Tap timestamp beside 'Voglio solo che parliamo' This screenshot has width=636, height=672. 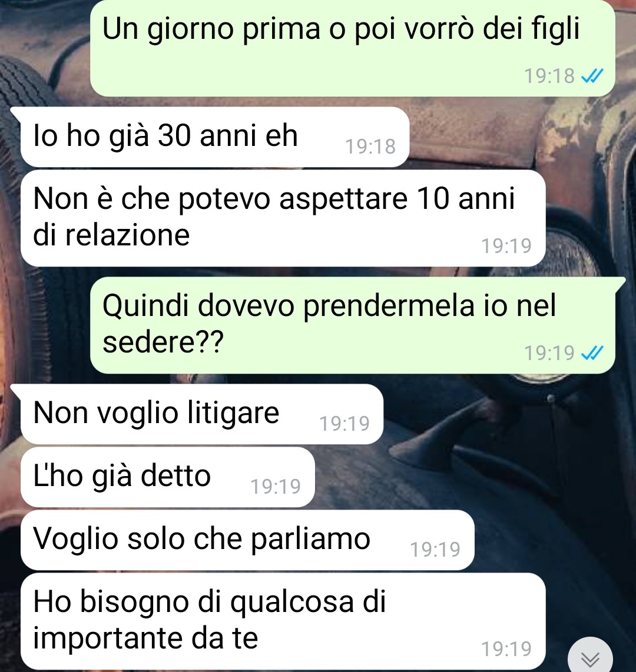pos(435,550)
